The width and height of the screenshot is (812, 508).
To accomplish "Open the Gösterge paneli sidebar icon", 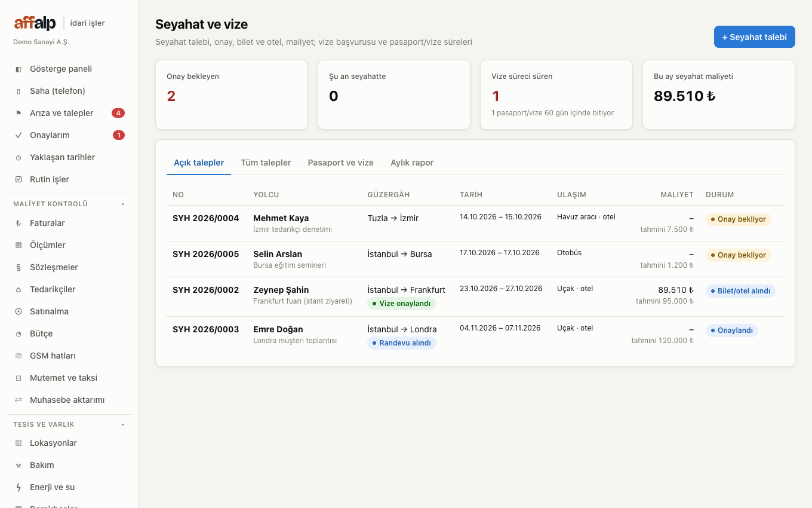I will point(19,69).
